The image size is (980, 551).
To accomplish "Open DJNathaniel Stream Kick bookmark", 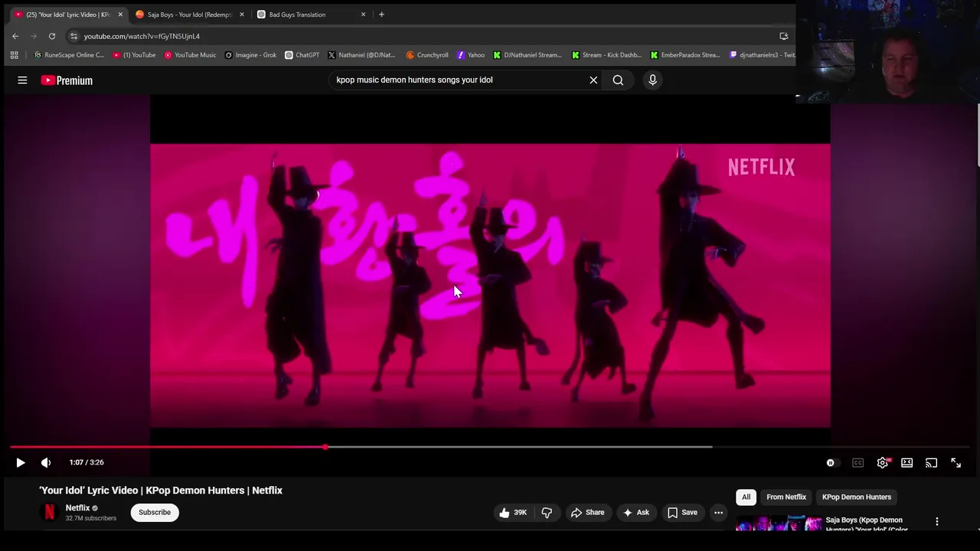I will (x=528, y=55).
